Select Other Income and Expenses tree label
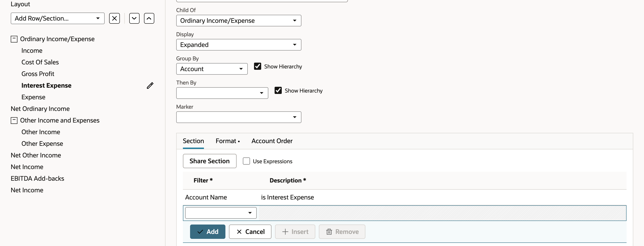The image size is (644, 246). pyautogui.click(x=60, y=120)
